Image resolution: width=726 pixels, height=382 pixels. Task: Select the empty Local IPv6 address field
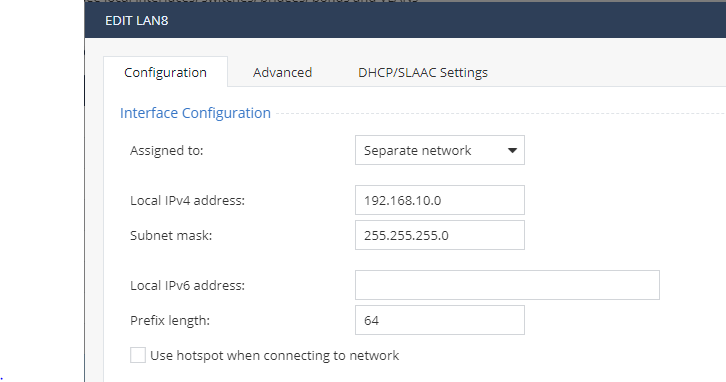(x=507, y=285)
